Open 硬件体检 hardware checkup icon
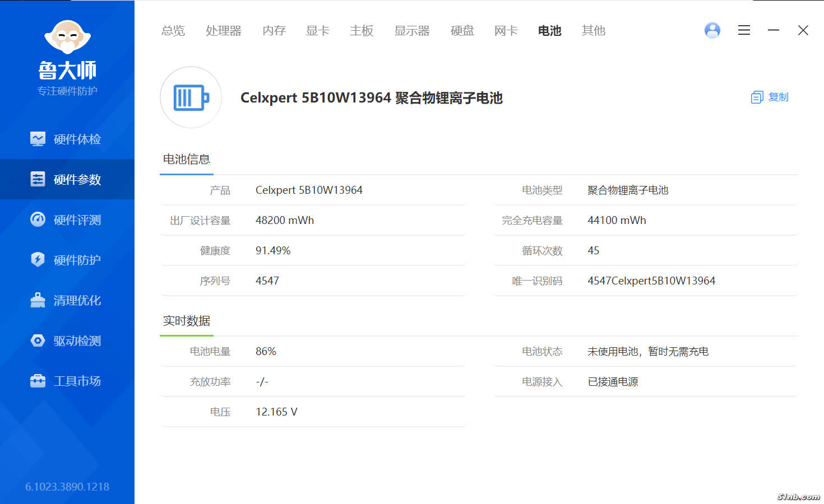Viewport: 824px width, 504px height. pyautogui.click(x=38, y=139)
